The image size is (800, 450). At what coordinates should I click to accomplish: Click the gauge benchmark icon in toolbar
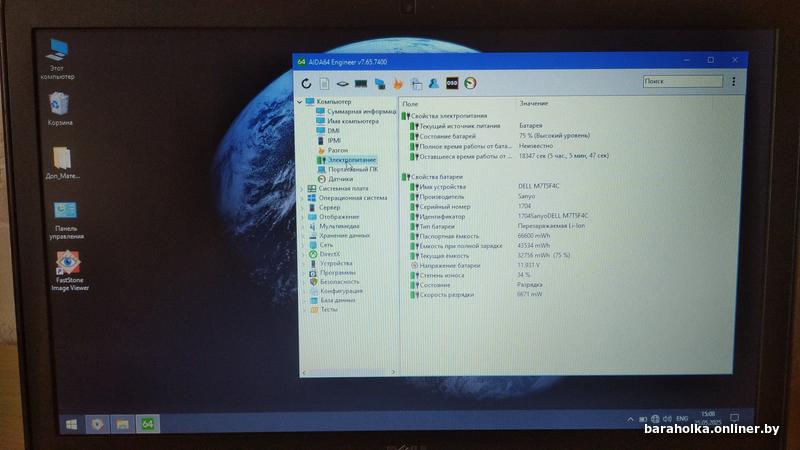point(470,83)
